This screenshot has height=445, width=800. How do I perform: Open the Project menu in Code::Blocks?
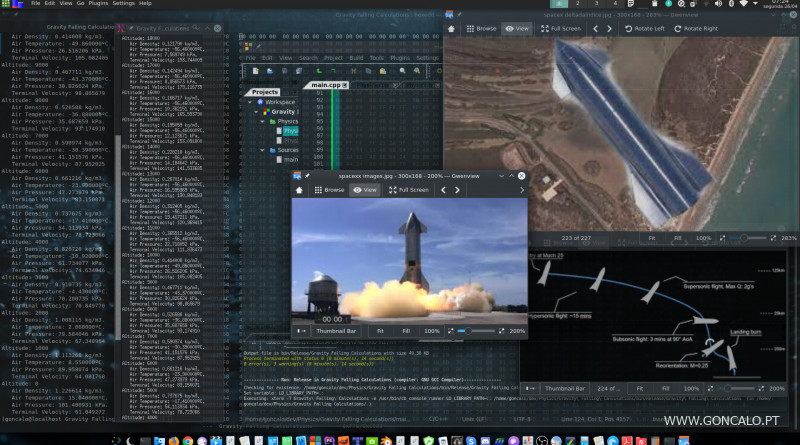tap(333, 58)
